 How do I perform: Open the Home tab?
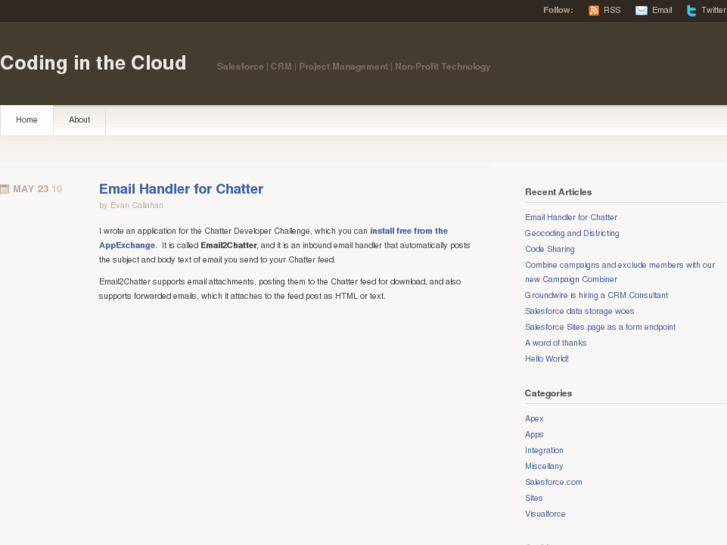pyautogui.click(x=27, y=120)
